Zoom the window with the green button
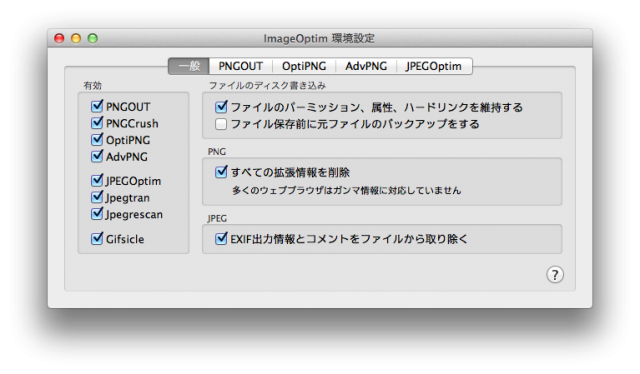The height and width of the screenshot is (374, 640). click(x=93, y=38)
